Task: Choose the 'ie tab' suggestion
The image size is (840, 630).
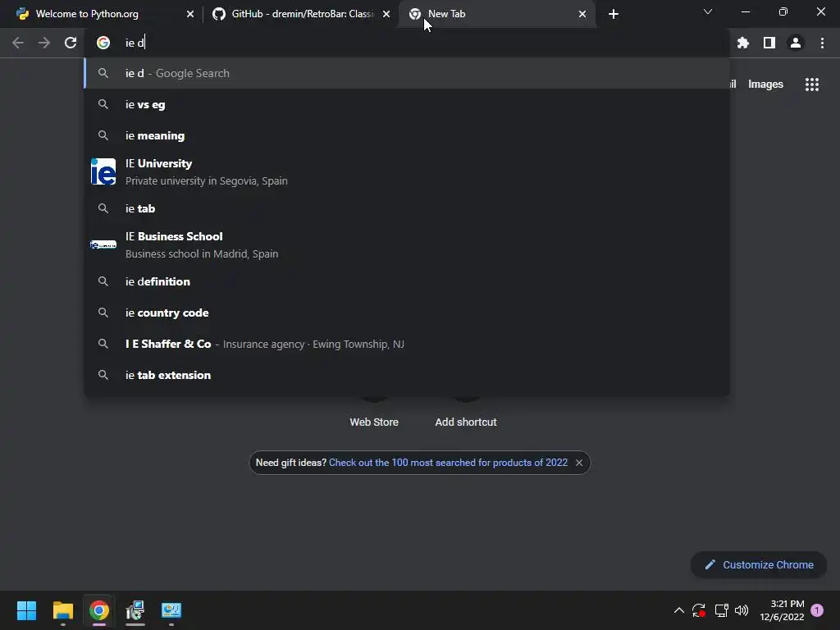Action: point(407,208)
